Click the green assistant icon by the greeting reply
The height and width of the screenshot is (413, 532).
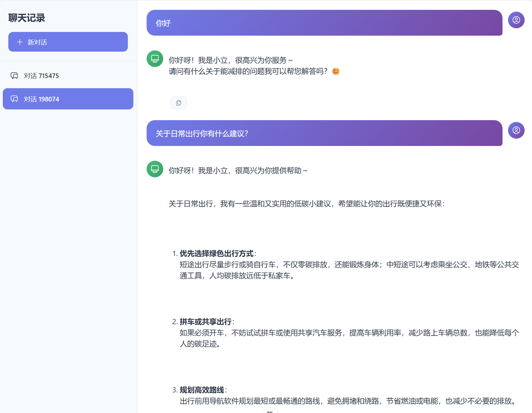click(x=155, y=58)
